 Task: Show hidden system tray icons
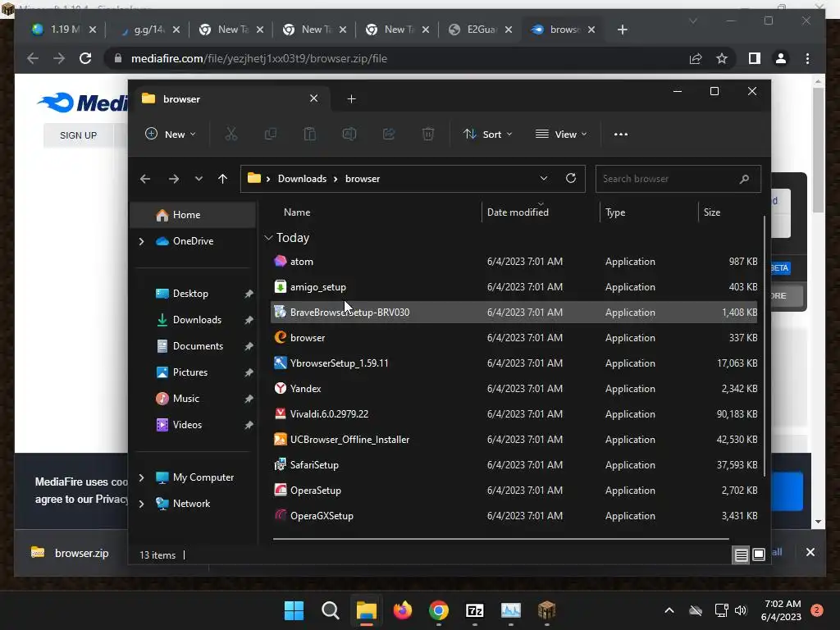pyautogui.click(x=669, y=610)
